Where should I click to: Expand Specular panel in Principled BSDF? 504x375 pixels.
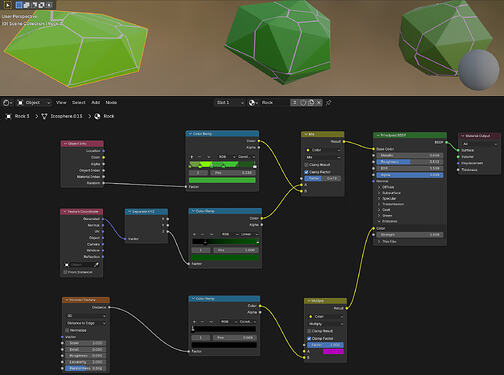379,199
